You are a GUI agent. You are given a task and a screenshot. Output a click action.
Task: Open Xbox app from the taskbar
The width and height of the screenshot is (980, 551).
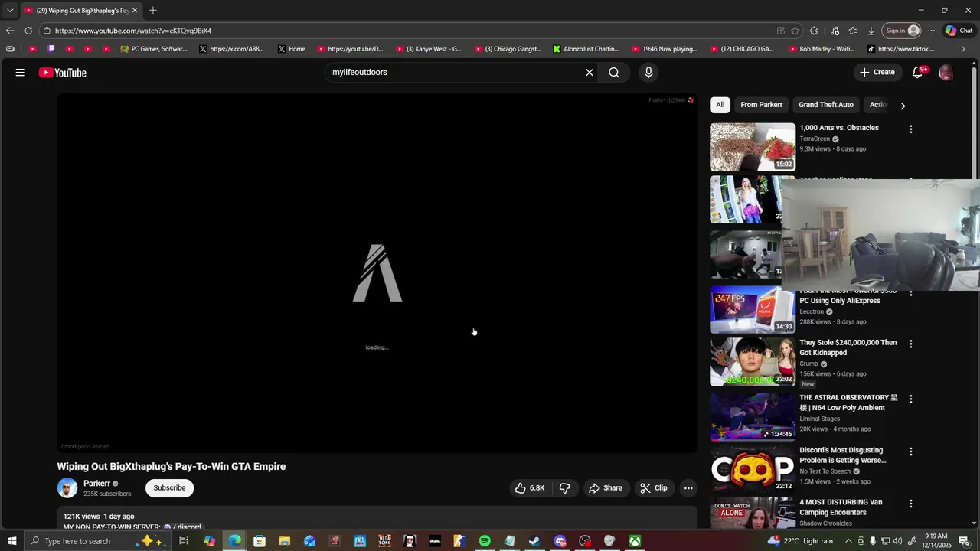[635, 541]
